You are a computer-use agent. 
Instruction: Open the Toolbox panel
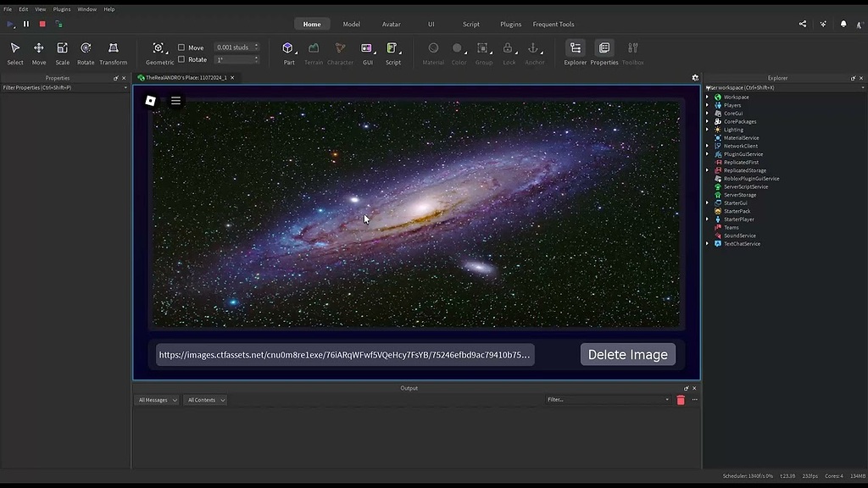point(632,53)
